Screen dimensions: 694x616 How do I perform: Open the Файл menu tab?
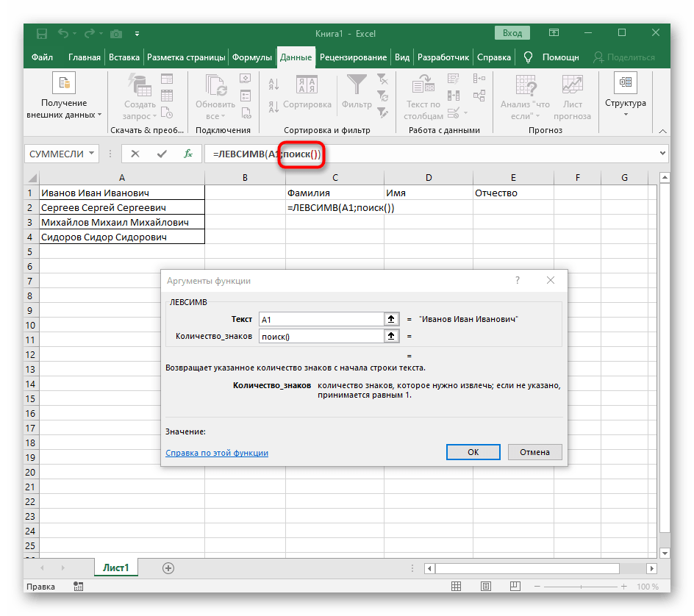pos(42,57)
